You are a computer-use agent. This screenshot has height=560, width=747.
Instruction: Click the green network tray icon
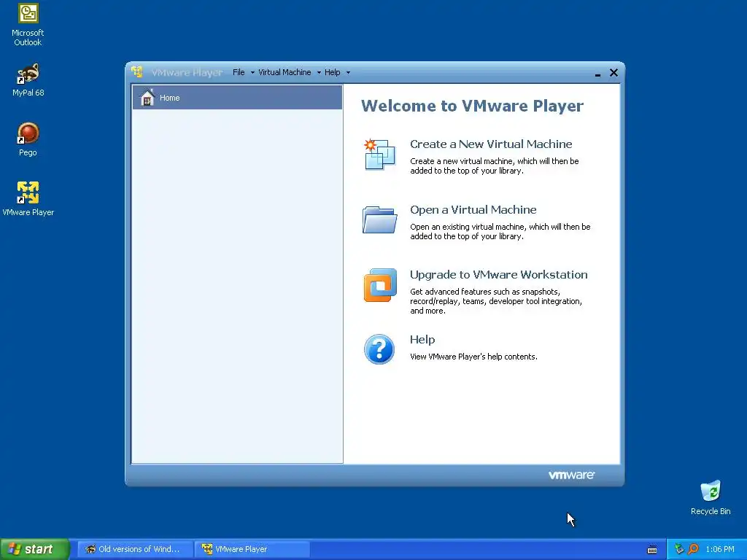[x=679, y=549]
